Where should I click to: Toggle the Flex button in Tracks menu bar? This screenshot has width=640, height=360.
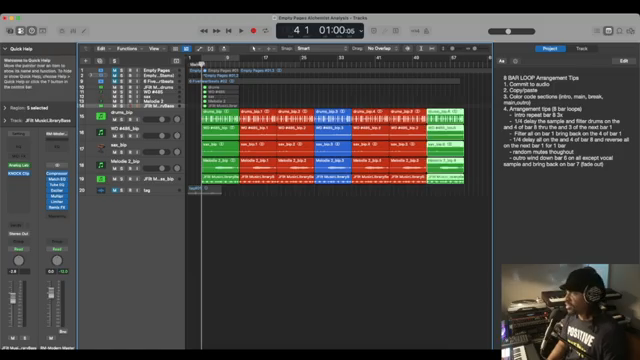(211, 49)
